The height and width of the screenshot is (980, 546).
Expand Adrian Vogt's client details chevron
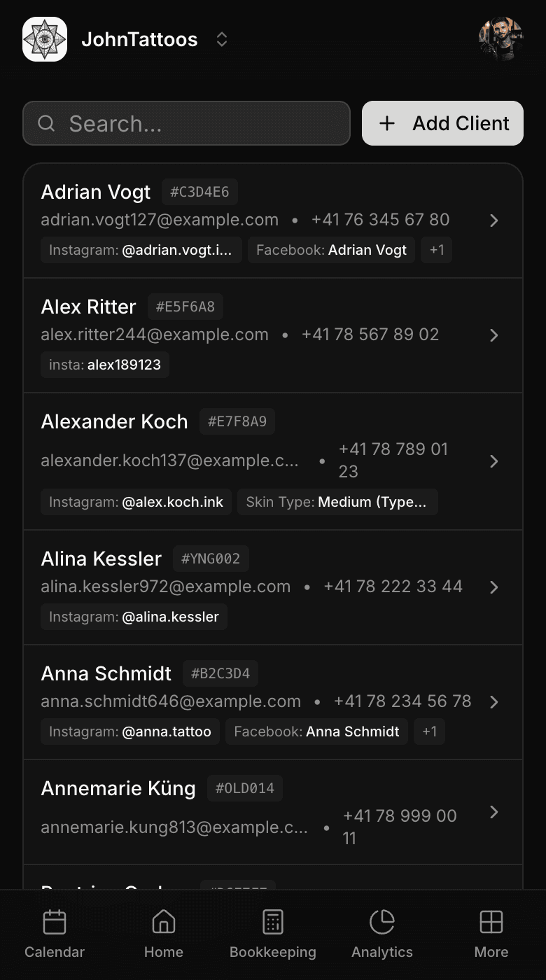click(494, 220)
